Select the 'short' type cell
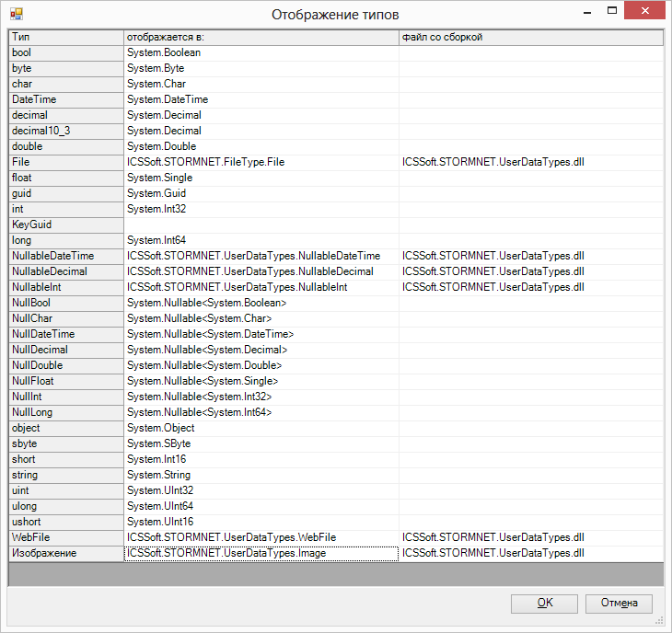This screenshot has width=672, height=633. point(66,459)
